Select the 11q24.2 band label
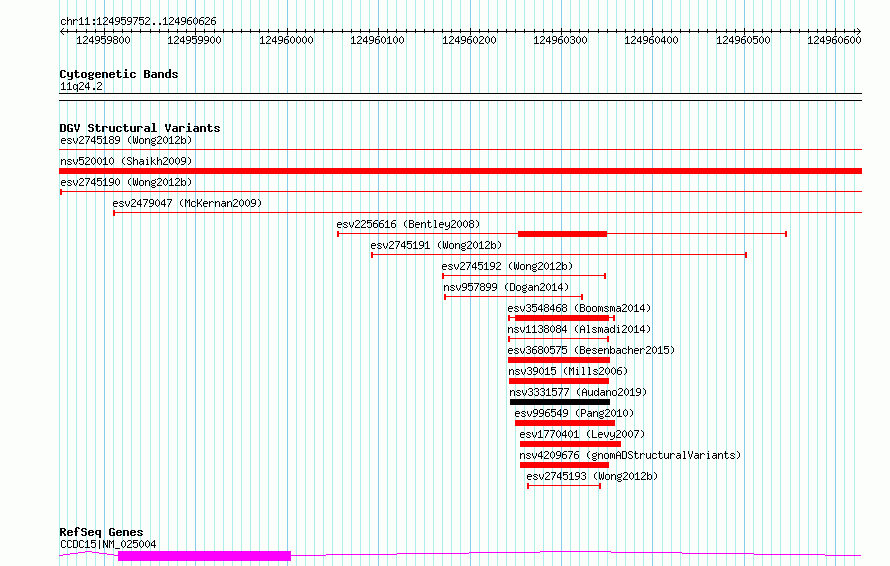 click(81, 87)
